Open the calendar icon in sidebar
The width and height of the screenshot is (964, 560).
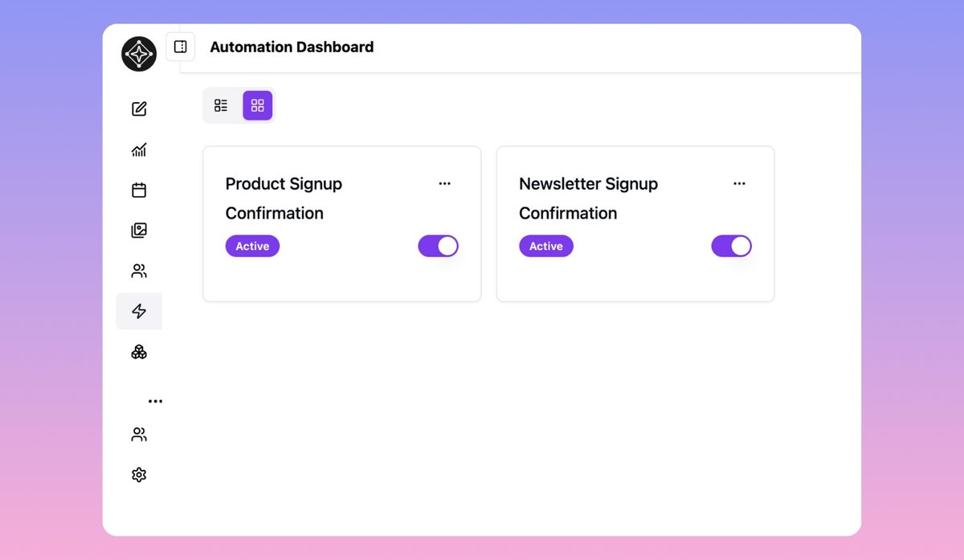pos(139,190)
